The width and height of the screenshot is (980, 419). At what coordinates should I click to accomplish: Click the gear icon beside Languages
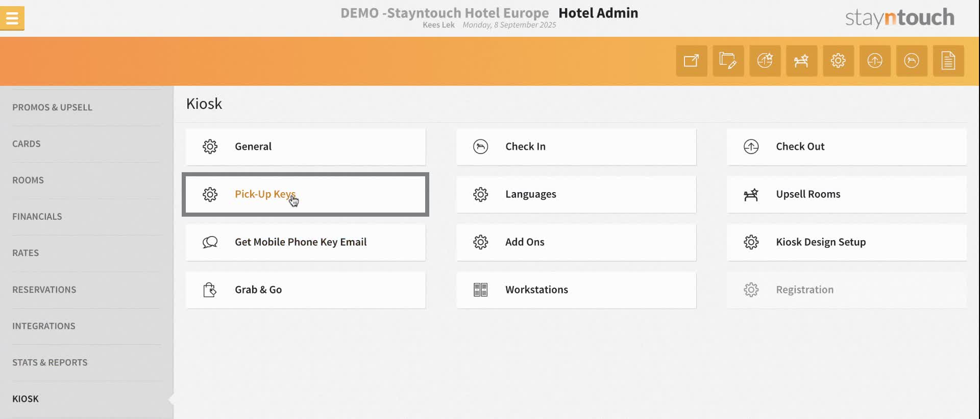(480, 194)
